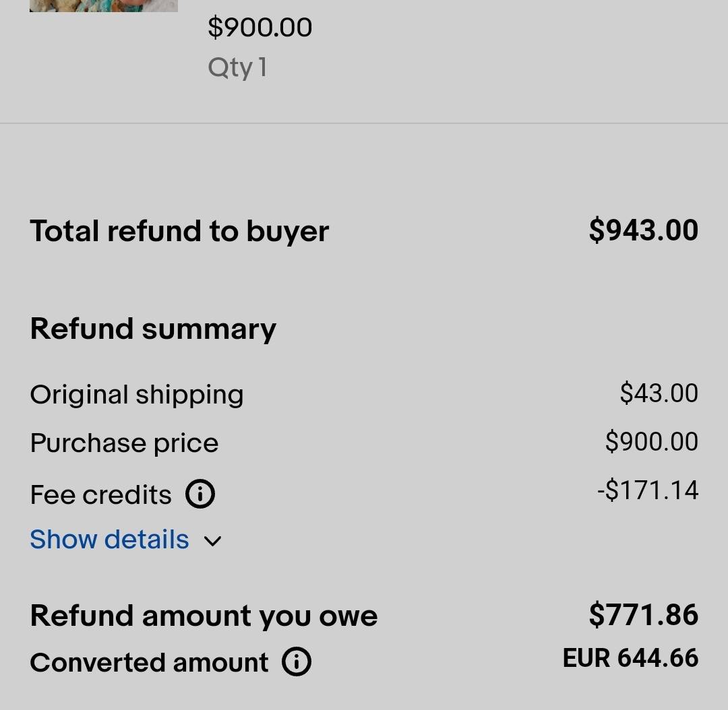Screen dimensions: 728x710
Task: Click the $900.00 purchase price amount
Action: point(651,441)
